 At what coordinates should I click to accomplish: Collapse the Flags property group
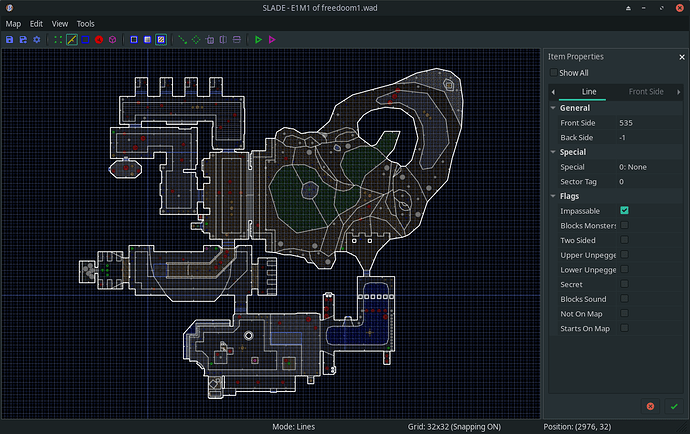click(552, 196)
